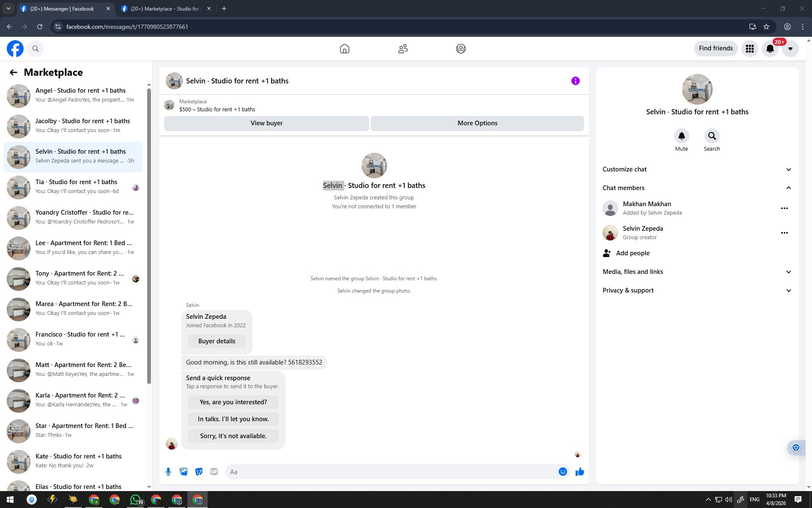Open the notifications bell
Image resolution: width=812 pixels, height=508 pixels.
pos(770,49)
